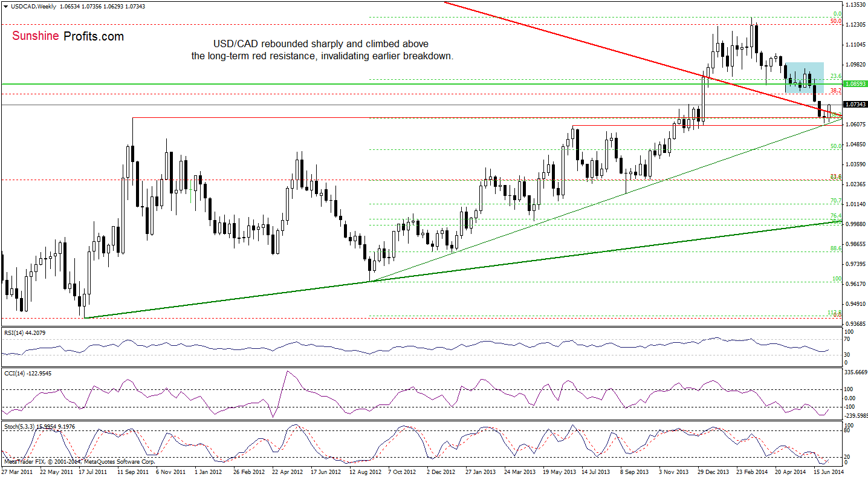
Task: Click the 1.06075 price axis value
Action: click(856, 124)
